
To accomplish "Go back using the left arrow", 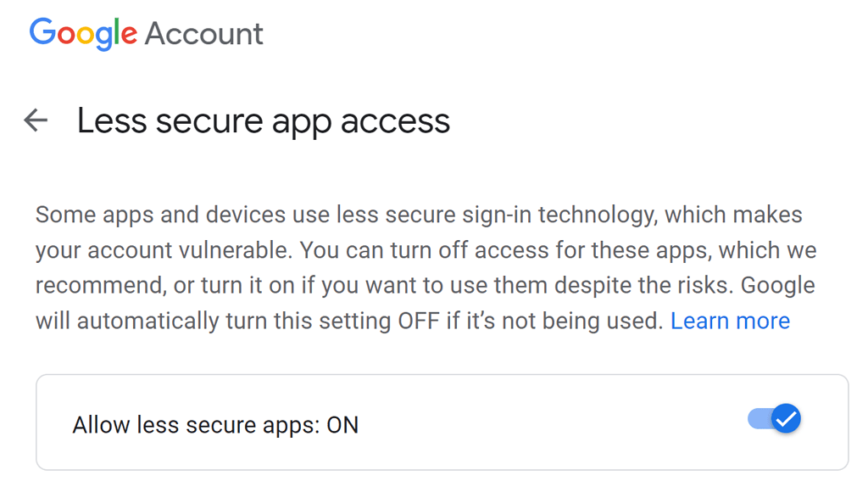I will 36,120.
